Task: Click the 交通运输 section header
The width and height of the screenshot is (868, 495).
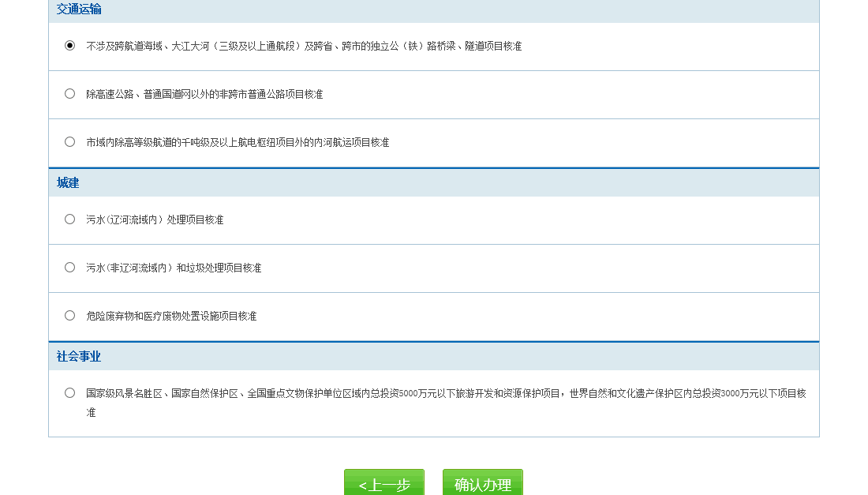Action: click(x=79, y=9)
